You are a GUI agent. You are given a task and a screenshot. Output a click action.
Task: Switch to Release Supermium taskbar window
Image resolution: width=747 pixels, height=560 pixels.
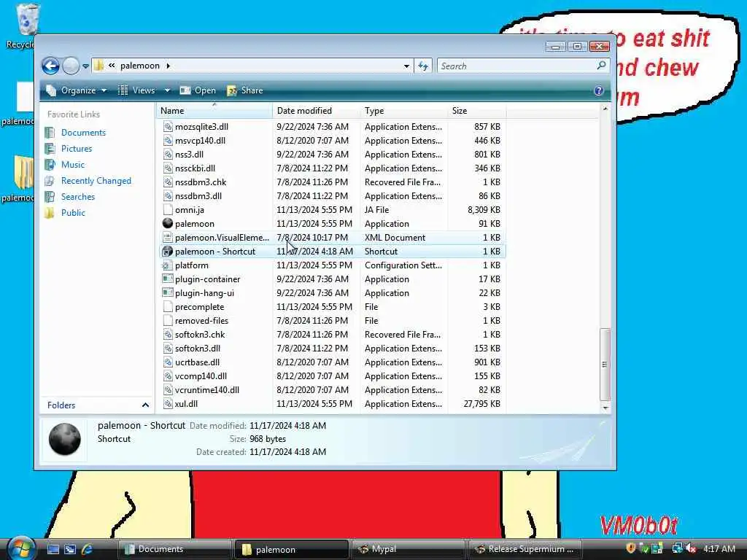tap(525, 549)
